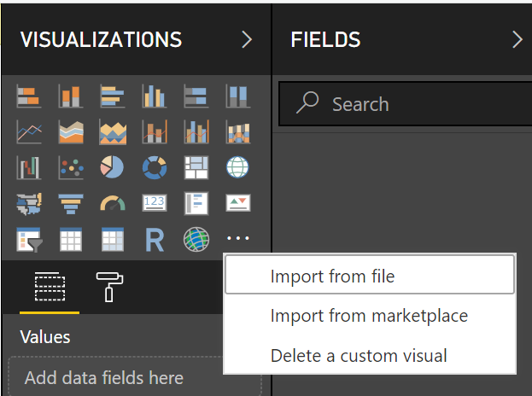The width and height of the screenshot is (532, 396).
Task: Choose the Scatter chart visual
Action: (x=70, y=168)
